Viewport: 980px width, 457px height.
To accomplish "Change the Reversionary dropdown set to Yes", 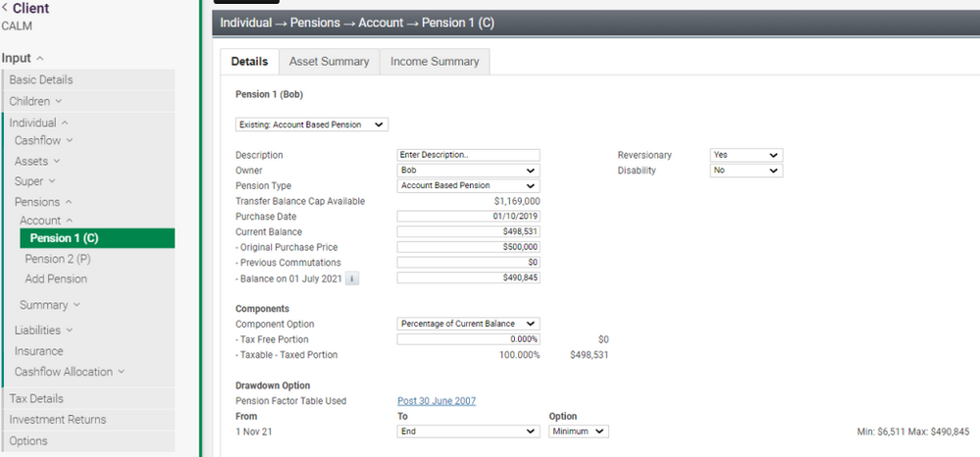I will click(747, 155).
